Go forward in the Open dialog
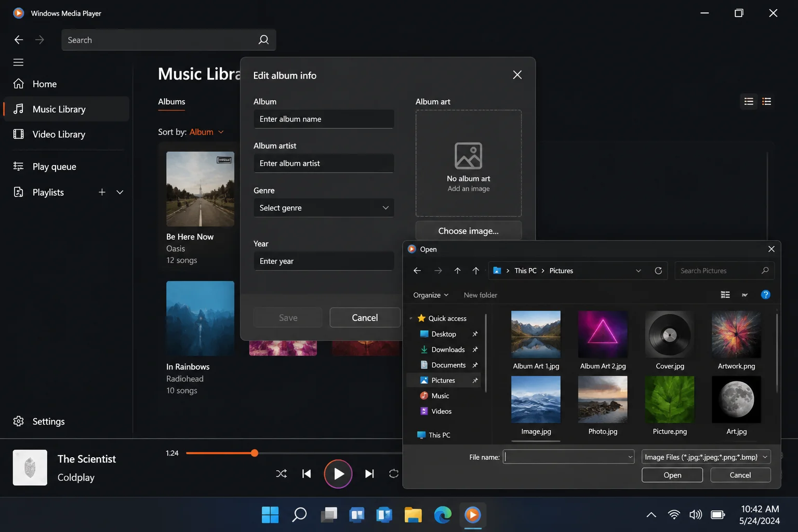The image size is (798, 532). click(x=438, y=271)
